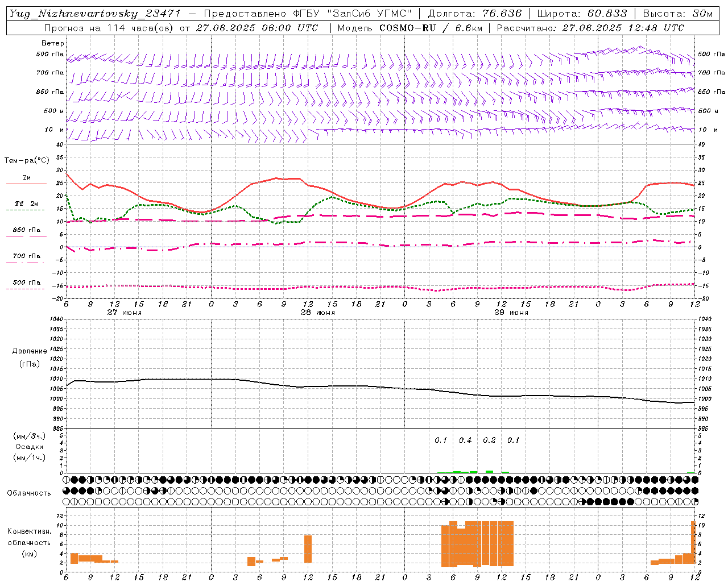Viewport: 728px width, 582px height.
Task: Click the Долгота: 76.636 value
Action: click(x=474, y=14)
